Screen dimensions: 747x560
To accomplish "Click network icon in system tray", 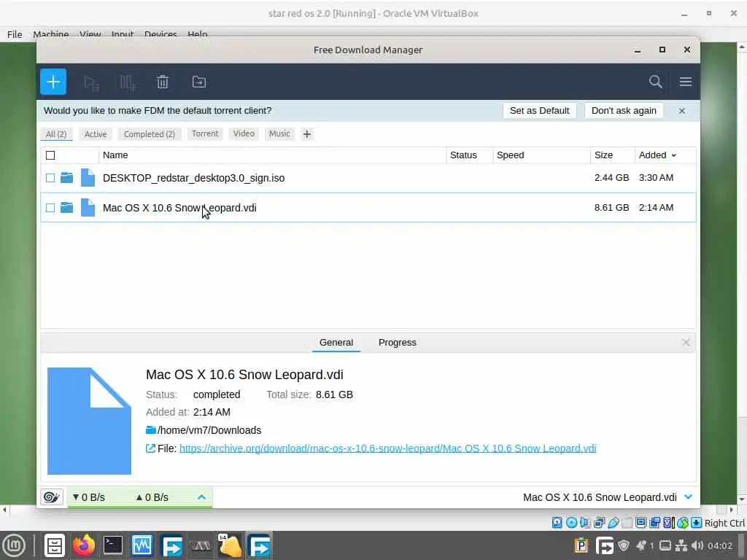I will pyautogui.click(x=682, y=545).
